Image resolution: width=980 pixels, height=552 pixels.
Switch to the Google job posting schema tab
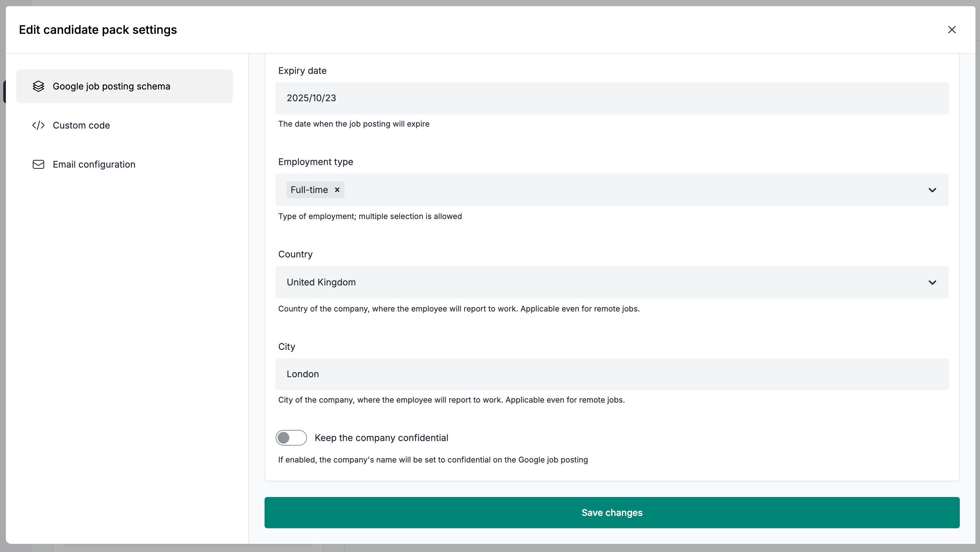point(111,86)
